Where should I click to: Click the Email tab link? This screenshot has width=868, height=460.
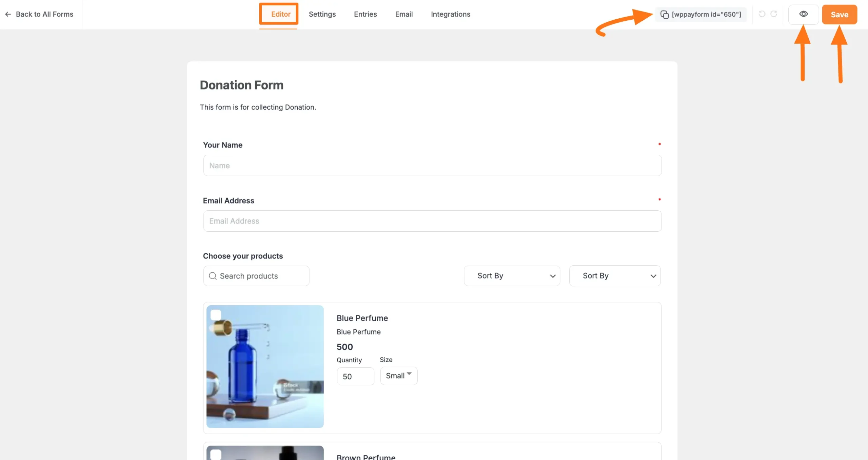(x=404, y=14)
